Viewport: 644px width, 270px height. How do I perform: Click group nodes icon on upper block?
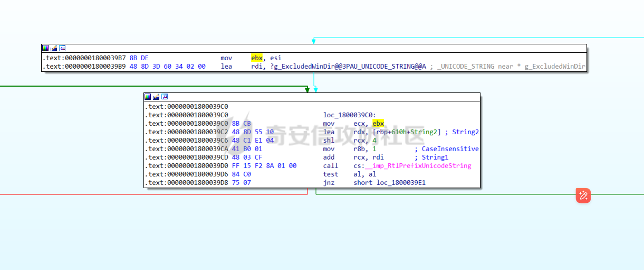point(62,48)
